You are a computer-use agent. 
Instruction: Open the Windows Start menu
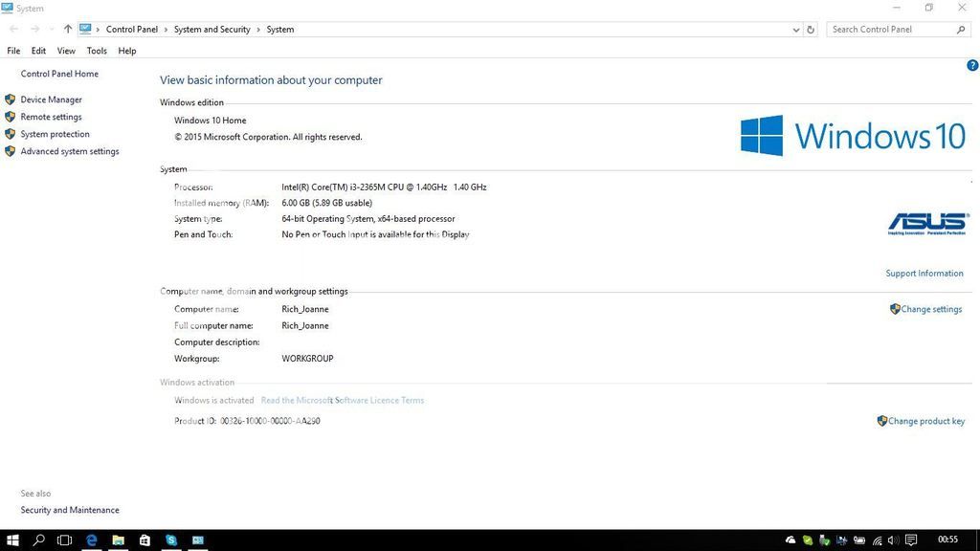click(12, 540)
